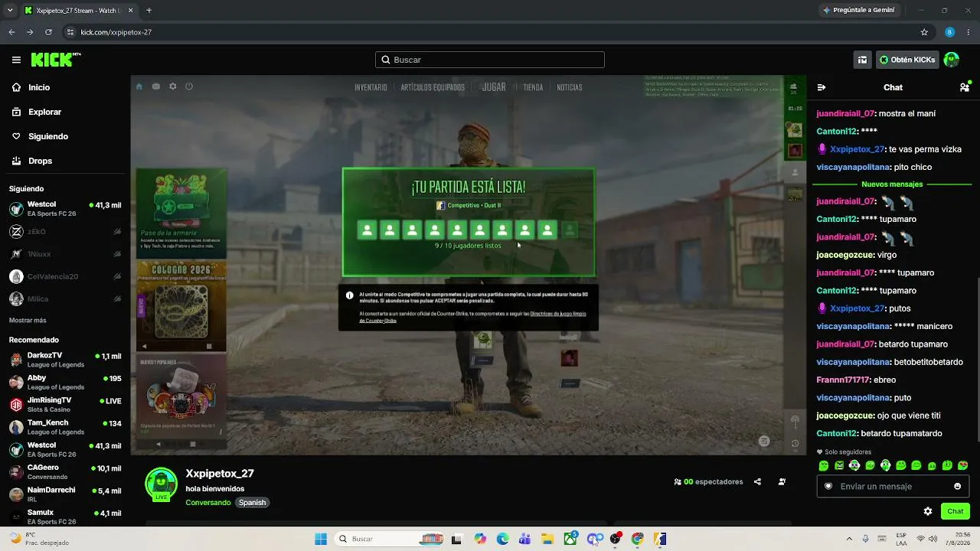Image resolution: width=980 pixels, height=551 pixels.
Task: Focus the Kick Buscar search field
Action: pyautogui.click(x=490, y=60)
